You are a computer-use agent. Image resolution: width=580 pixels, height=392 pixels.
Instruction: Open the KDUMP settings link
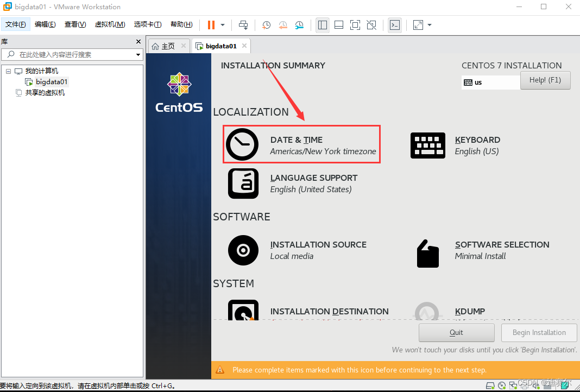click(x=470, y=312)
